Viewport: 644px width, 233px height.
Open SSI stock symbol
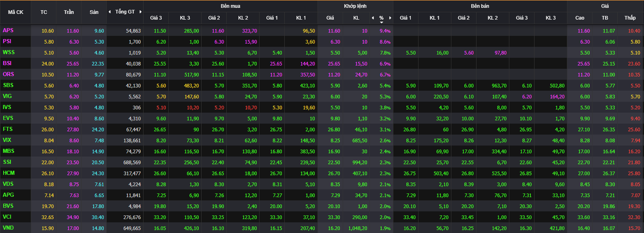pyautogui.click(x=7, y=162)
